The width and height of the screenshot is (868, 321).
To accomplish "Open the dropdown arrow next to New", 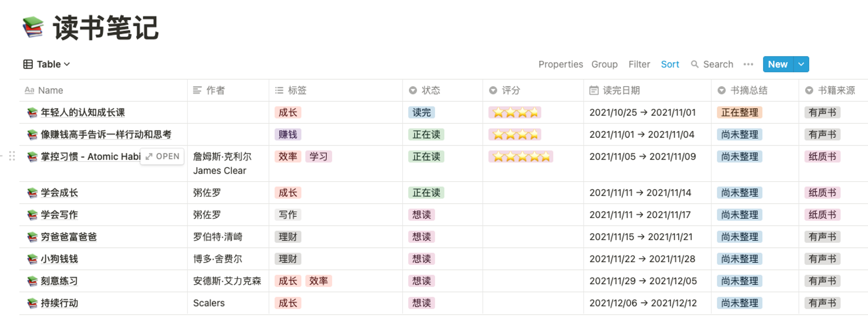I will [801, 64].
